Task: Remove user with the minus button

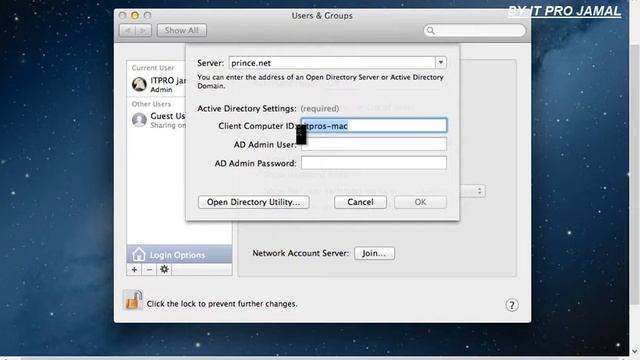Action: click(149, 269)
